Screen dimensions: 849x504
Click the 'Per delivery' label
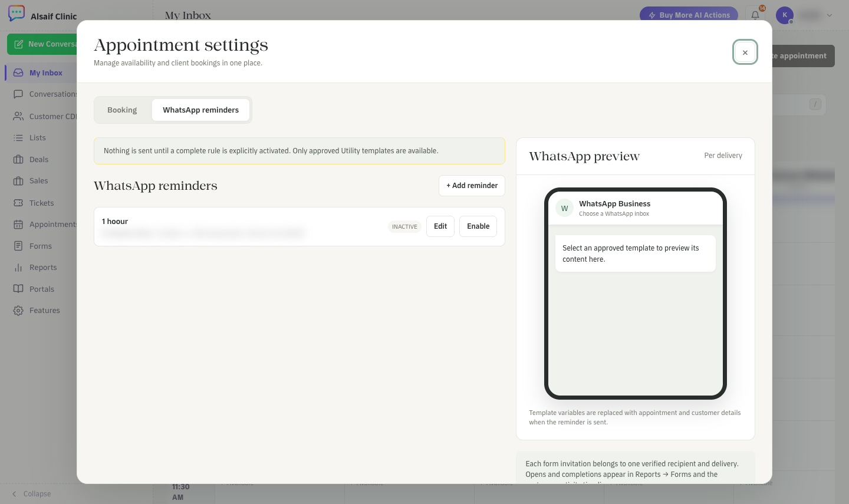[723, 156]
